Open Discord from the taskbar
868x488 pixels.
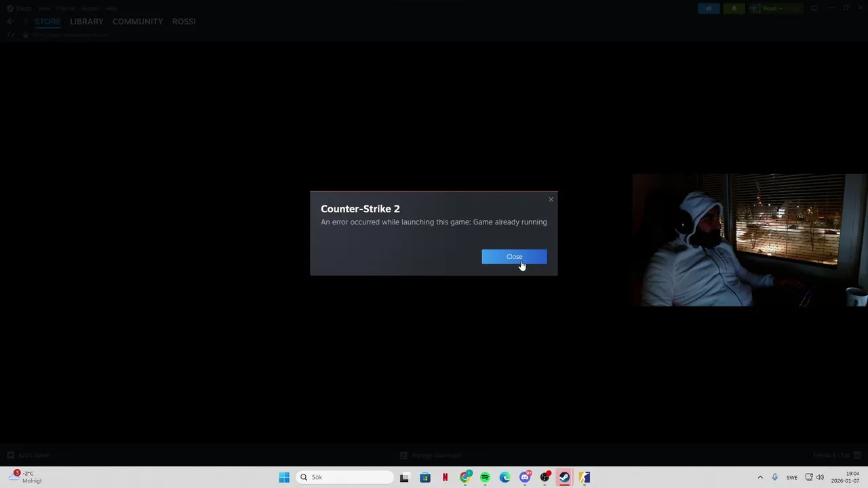pyautogui.click(x=525, y=477)
